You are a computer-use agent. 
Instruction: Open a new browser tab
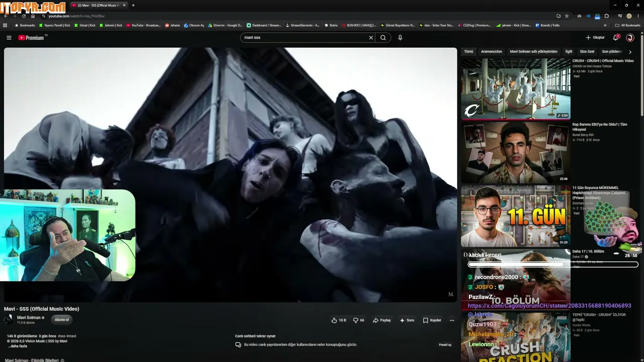133,6
